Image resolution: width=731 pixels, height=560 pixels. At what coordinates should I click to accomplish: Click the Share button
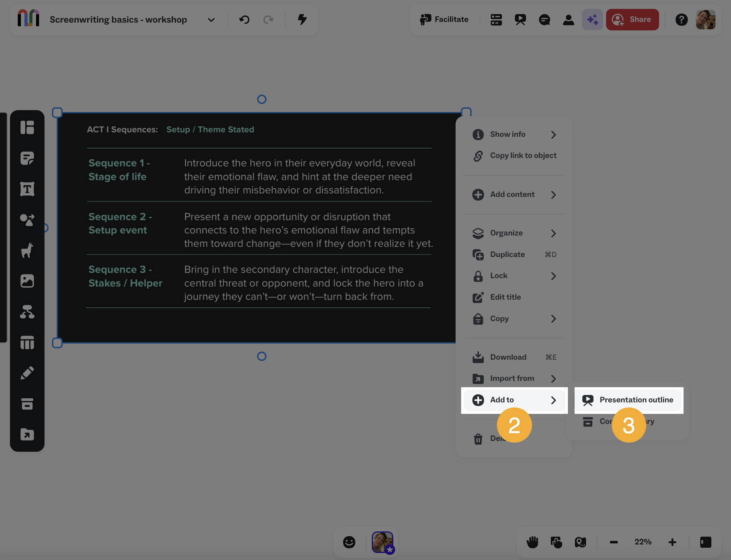pyautogui.click(x=632, y=20)
